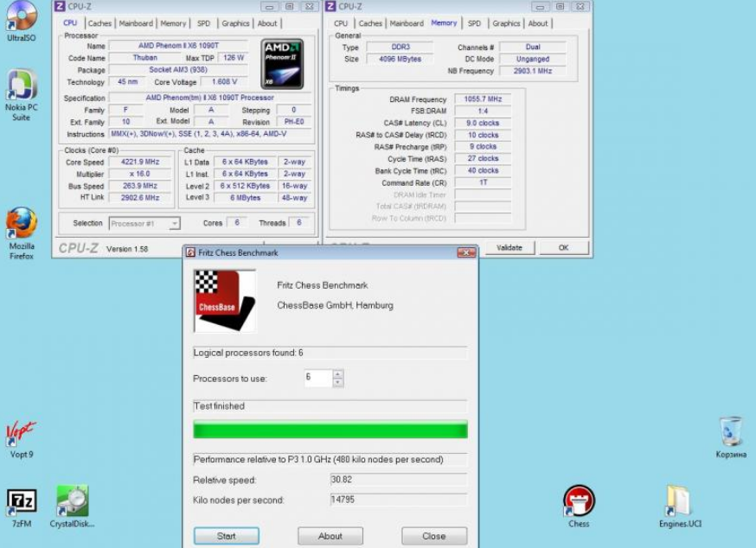
Task: Click the Max TDP value 126 W
Action: click(x=234, y=58)
